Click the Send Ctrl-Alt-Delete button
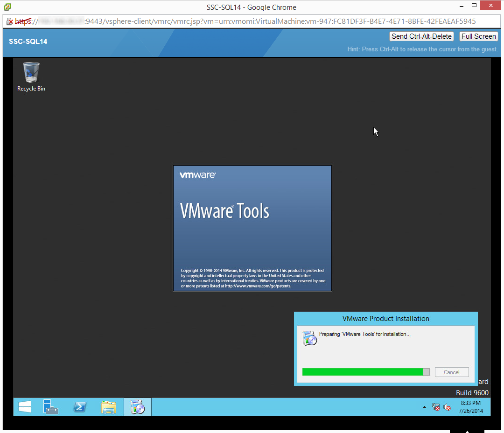Screen dimensions: 504x433 (421, 36)
